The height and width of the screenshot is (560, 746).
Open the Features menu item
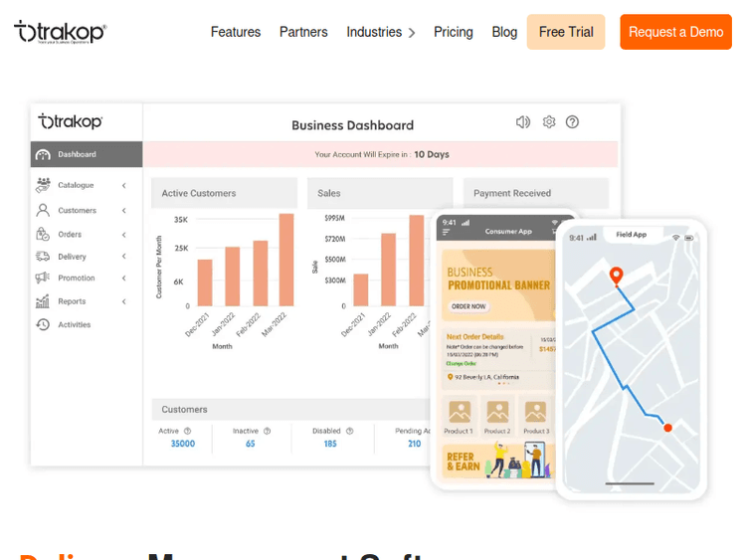coord(236,32)
